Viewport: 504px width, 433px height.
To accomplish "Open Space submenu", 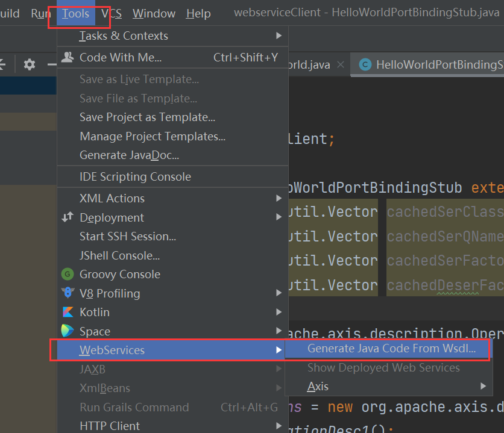I will tap(172, 331).
